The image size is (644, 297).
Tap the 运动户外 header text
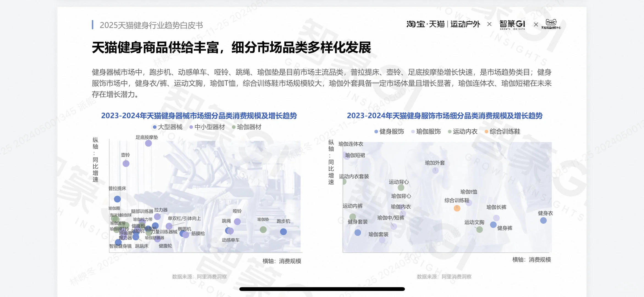pyautogui.click(x=465, y=24)
